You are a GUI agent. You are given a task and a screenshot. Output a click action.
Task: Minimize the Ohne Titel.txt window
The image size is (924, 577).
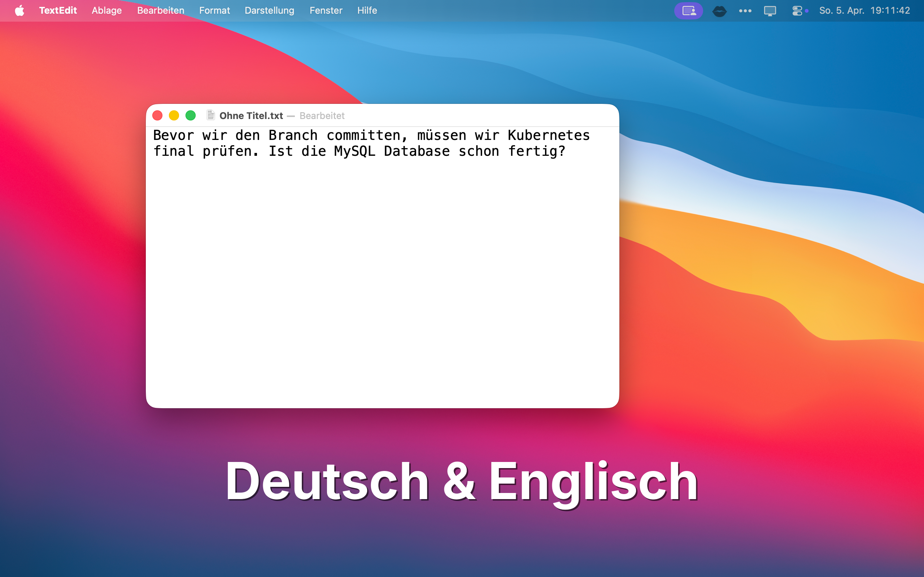[174, 115]
